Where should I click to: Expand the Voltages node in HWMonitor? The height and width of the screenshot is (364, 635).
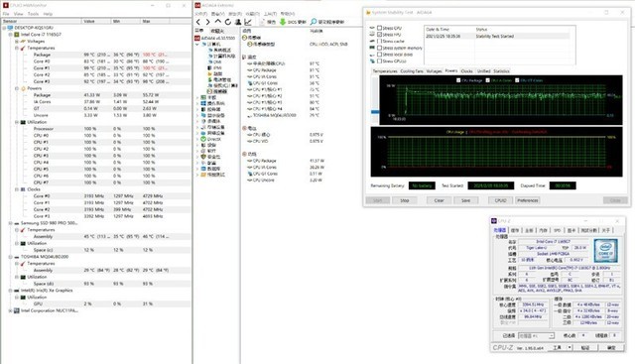[17, 42]
